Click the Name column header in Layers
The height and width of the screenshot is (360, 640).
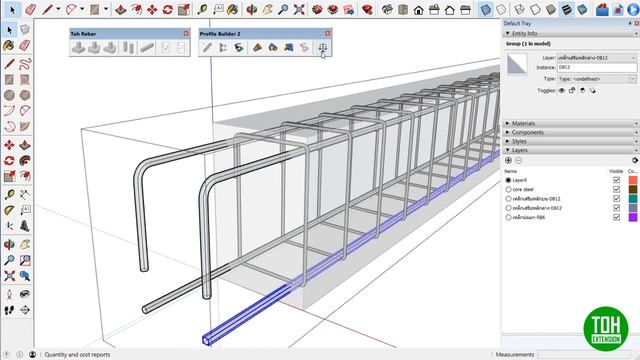(x=511, y=171)
